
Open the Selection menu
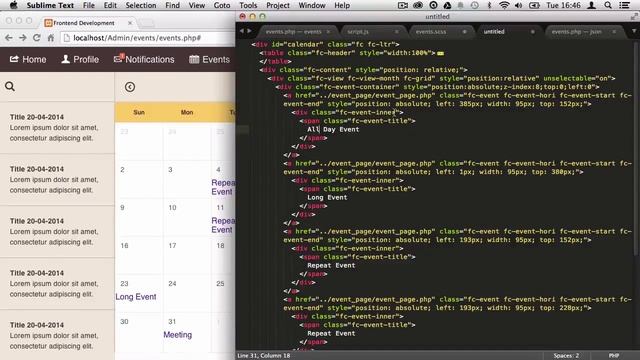141,5
